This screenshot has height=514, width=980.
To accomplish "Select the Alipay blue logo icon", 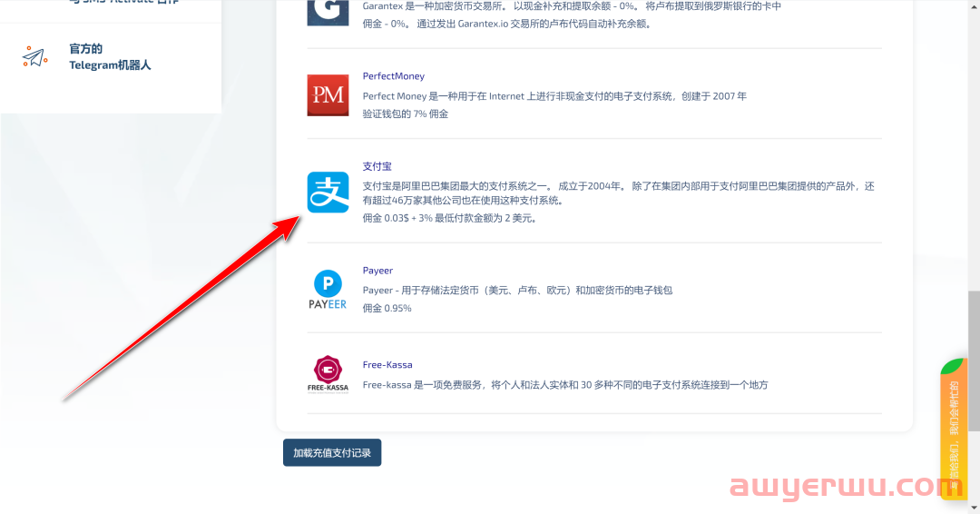I will pyautogui.click(x=328, y=192).
